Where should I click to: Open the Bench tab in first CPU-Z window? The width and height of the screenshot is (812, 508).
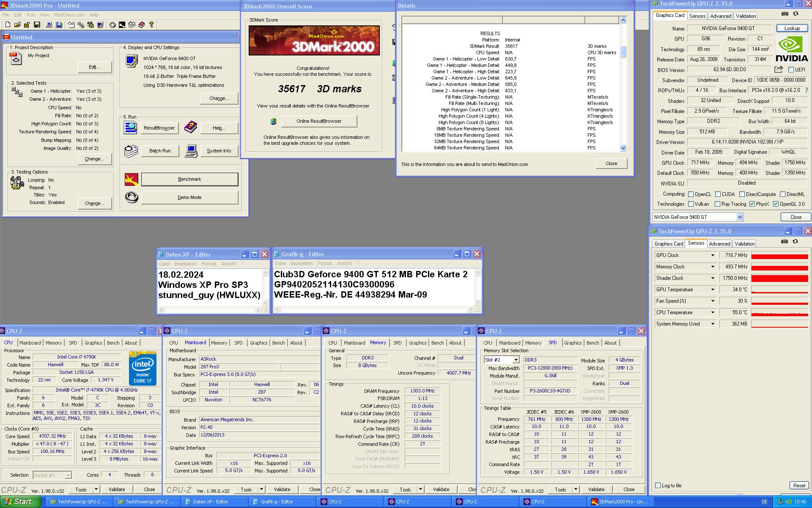[x=113, y=343]
